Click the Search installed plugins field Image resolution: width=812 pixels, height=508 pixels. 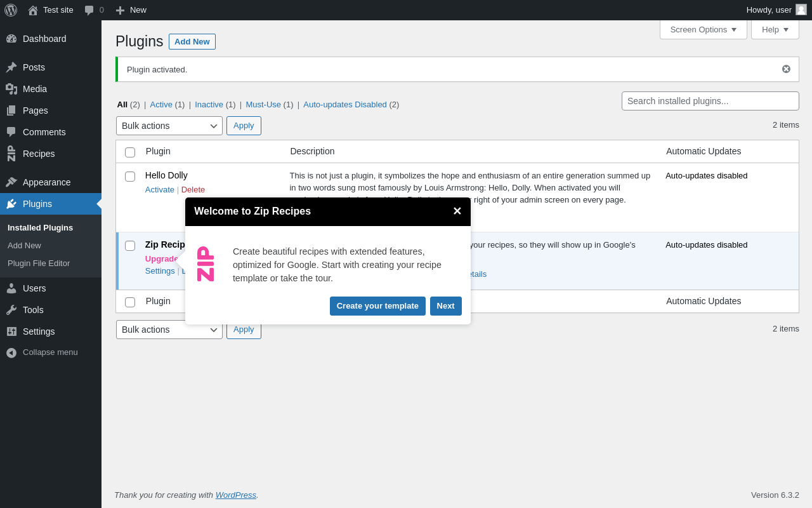click(x=710, y=101)
